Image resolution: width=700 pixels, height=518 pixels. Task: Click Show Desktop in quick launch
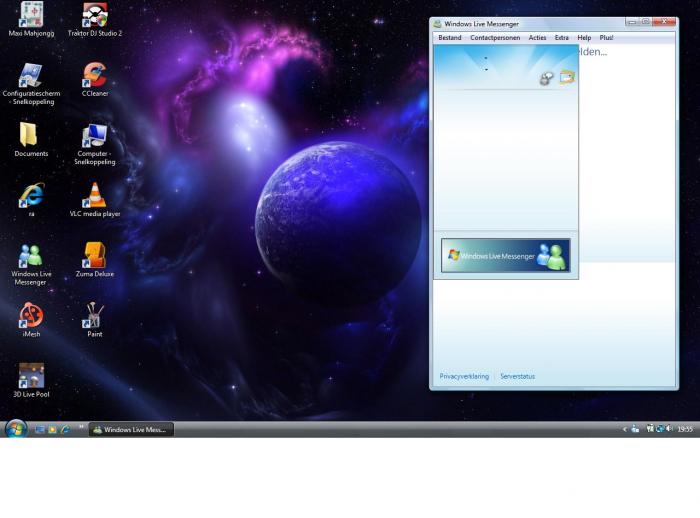coord(40,429)
